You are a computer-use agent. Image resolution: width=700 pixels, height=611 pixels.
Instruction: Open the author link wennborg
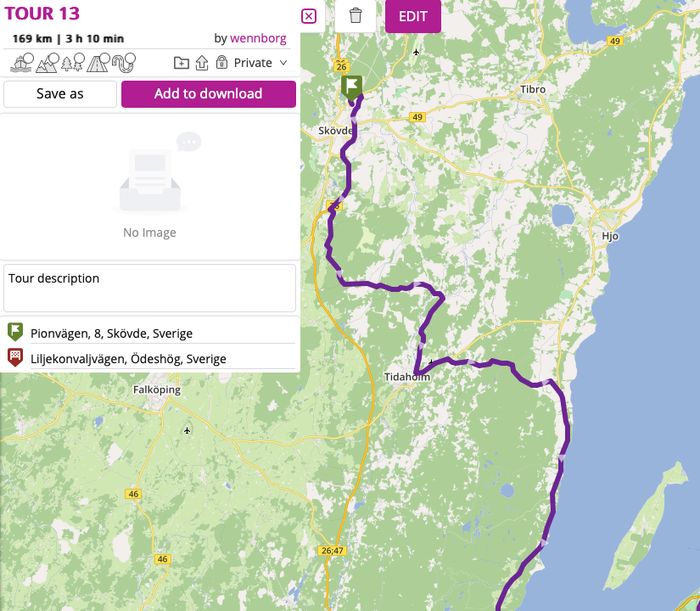258,38
